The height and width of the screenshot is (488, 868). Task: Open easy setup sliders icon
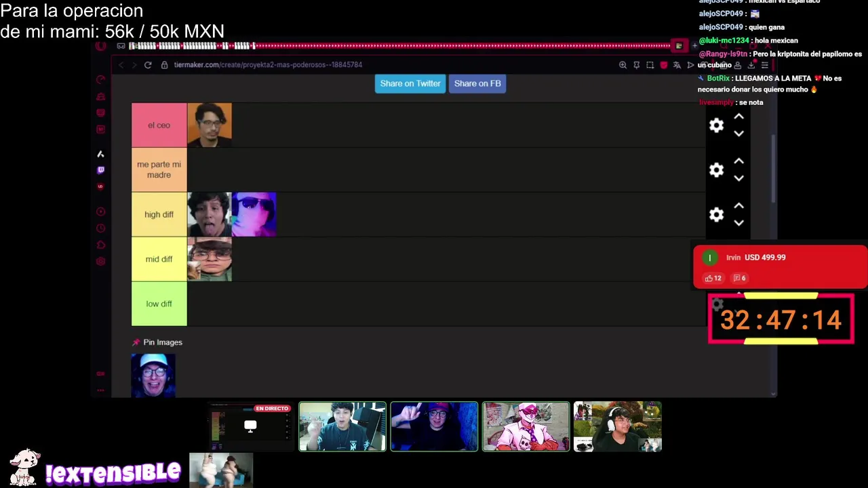pos(765,65)
